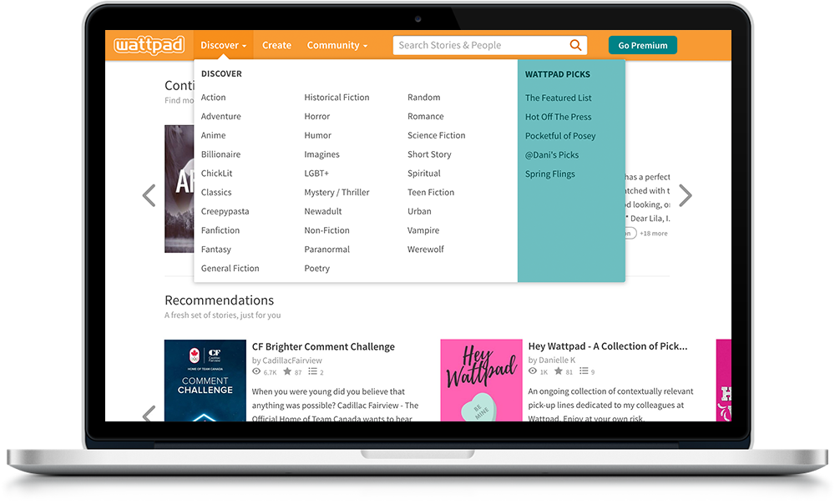
Task: Browse Romance stories
Action: coord(426,117)
